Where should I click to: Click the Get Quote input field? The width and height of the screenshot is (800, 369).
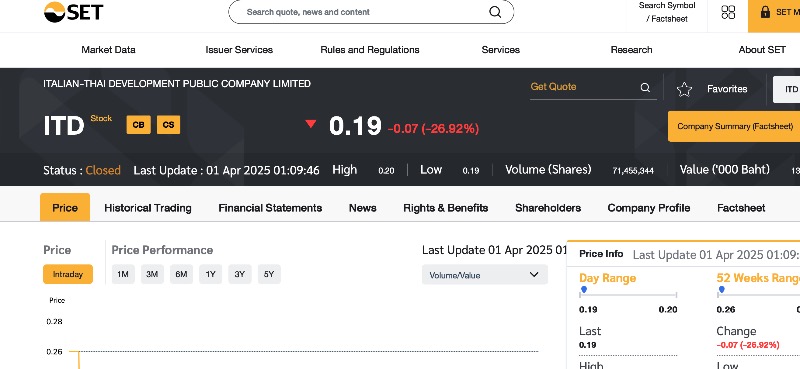584,87
